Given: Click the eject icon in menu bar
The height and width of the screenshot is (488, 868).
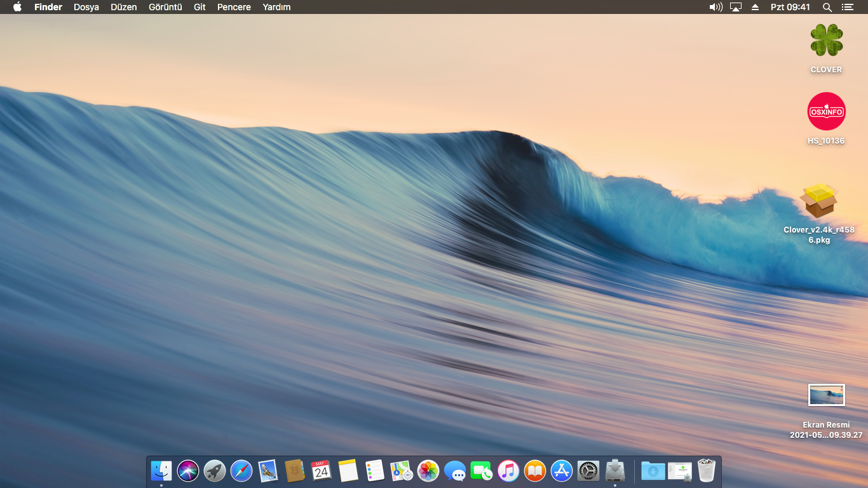Looking at the screenshot, I should coord(755,7).
